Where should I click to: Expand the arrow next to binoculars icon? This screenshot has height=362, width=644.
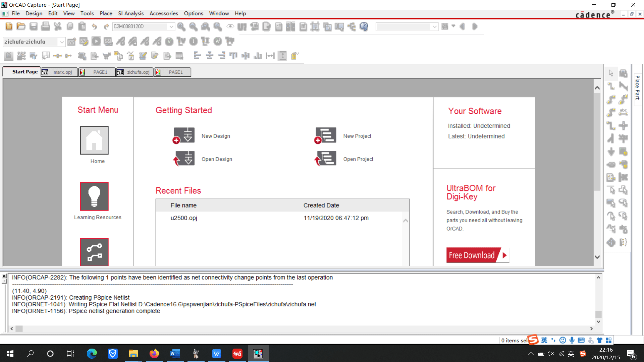[x=453, y=26]
